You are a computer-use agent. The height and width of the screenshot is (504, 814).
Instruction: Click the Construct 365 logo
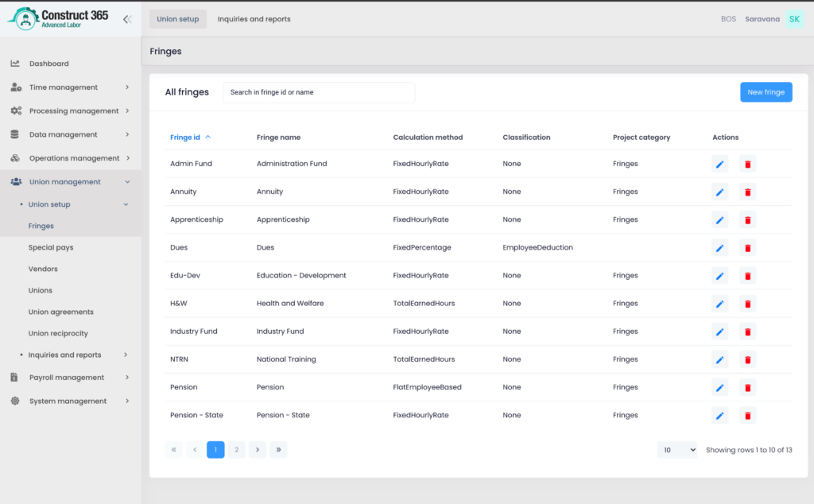click(57, 19)
